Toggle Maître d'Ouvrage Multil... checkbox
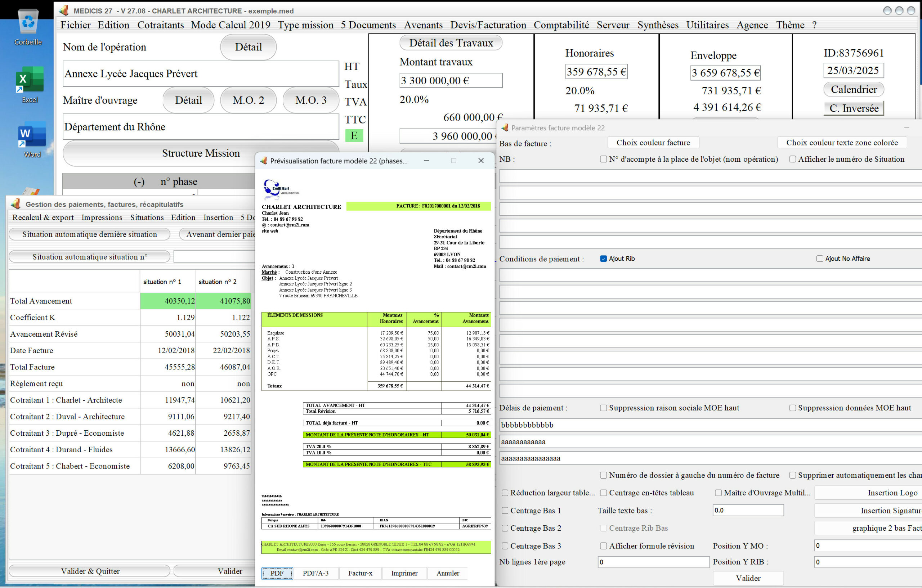The image size is (922, 588). [718, 493]
